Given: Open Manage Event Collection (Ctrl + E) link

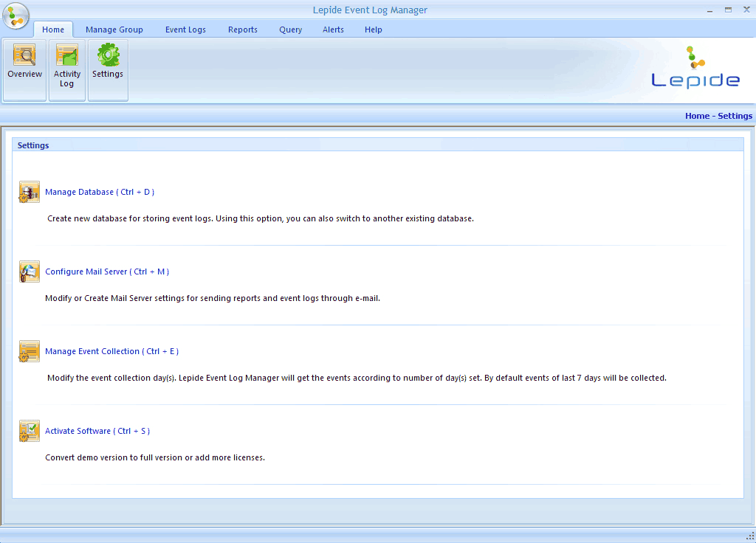Looking at the screenshot, I should [112, 351].
